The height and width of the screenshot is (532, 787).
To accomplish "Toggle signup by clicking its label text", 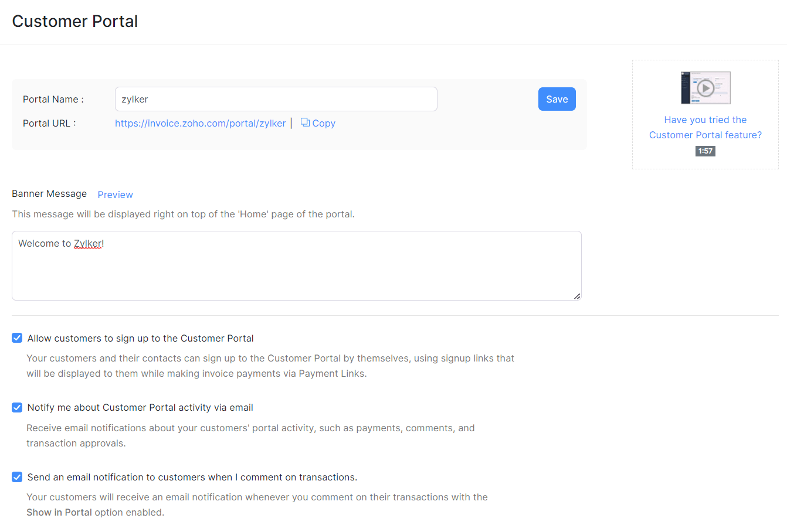I will coord(141,338).
